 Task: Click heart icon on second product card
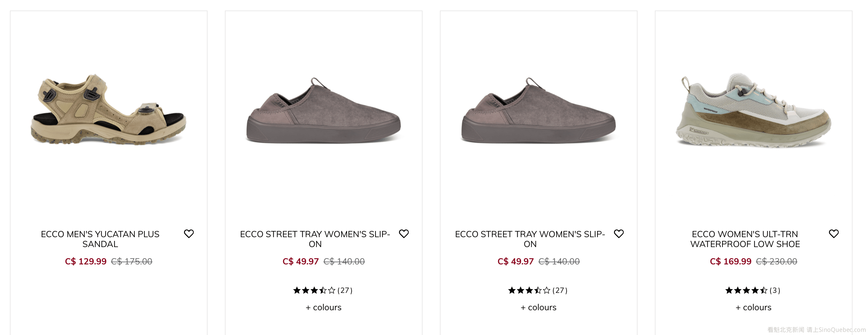click(404, 234)
